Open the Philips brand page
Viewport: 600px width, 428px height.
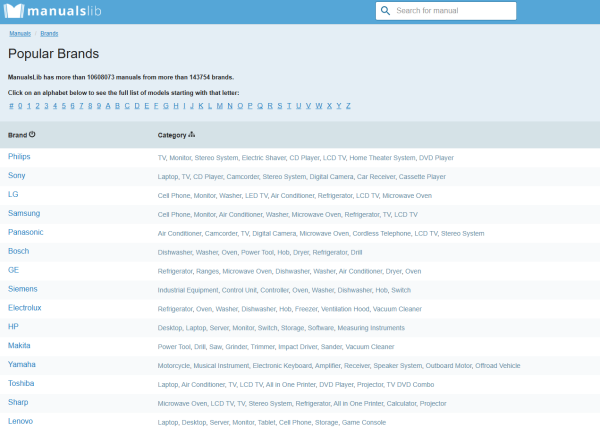pos(19,156)
